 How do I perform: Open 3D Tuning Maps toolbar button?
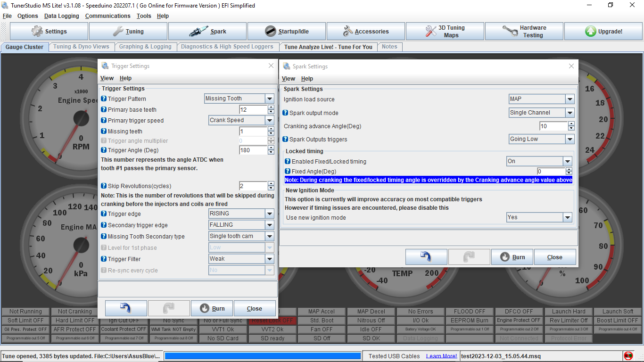[x=445, y=32]
